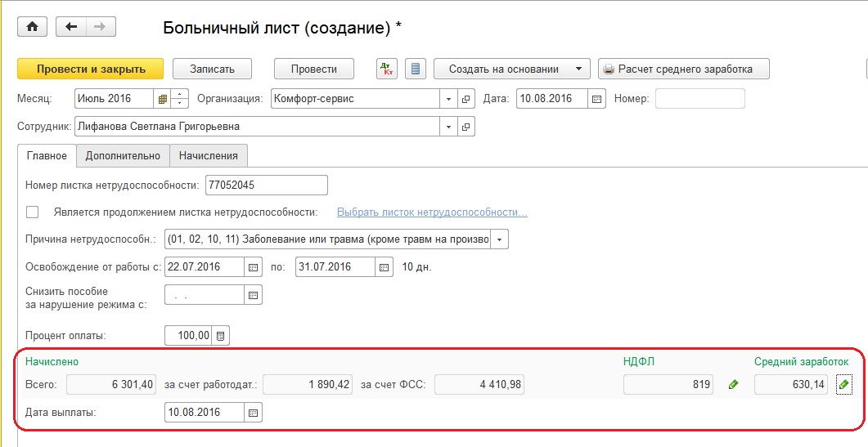The height and width of the screenshot is (447, 868).
Task: Expand the Сотрудник dropdown list
Action: (x=448, y=127)
